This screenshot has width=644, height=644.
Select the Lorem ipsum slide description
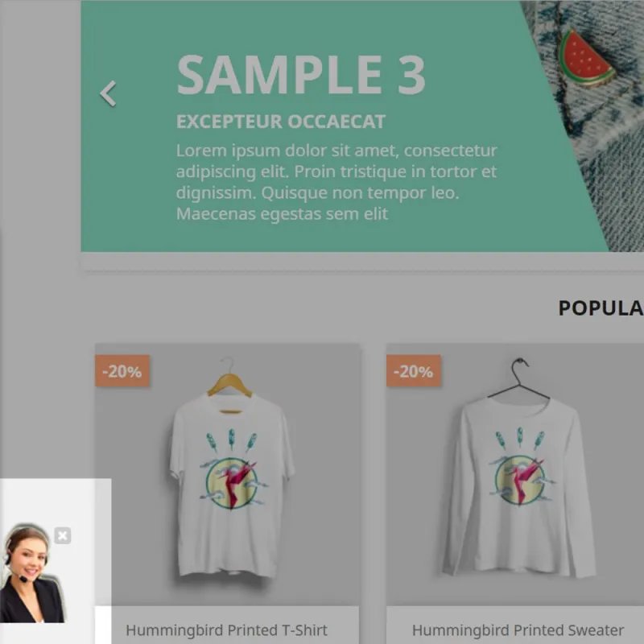[336, 182]
